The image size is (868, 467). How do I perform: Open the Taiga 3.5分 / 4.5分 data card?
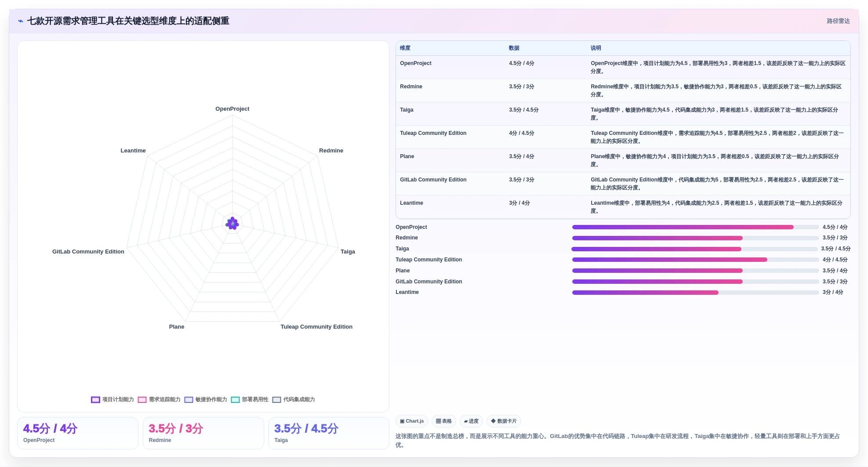[329, 433]
